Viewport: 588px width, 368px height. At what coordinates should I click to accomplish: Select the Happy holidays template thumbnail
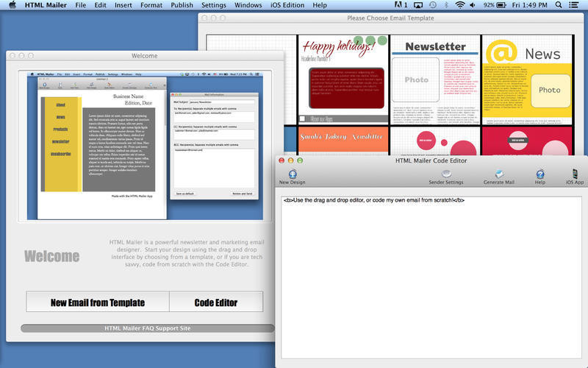343,79
